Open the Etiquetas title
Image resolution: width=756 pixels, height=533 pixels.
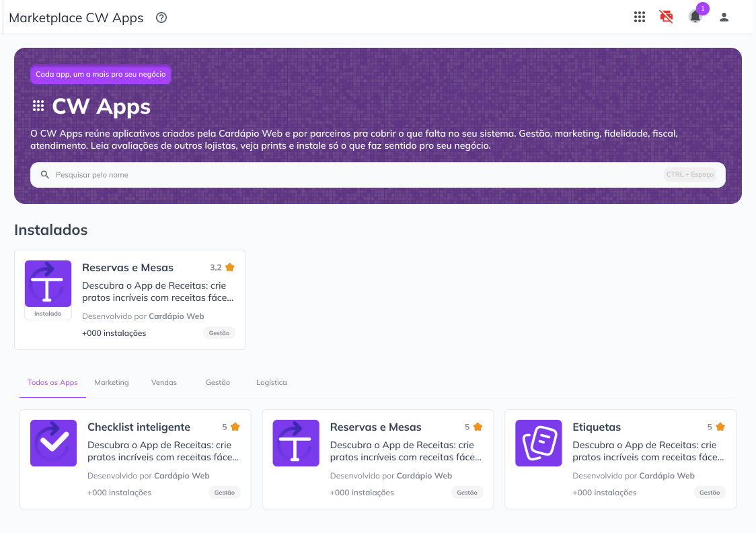pos(597,427)
